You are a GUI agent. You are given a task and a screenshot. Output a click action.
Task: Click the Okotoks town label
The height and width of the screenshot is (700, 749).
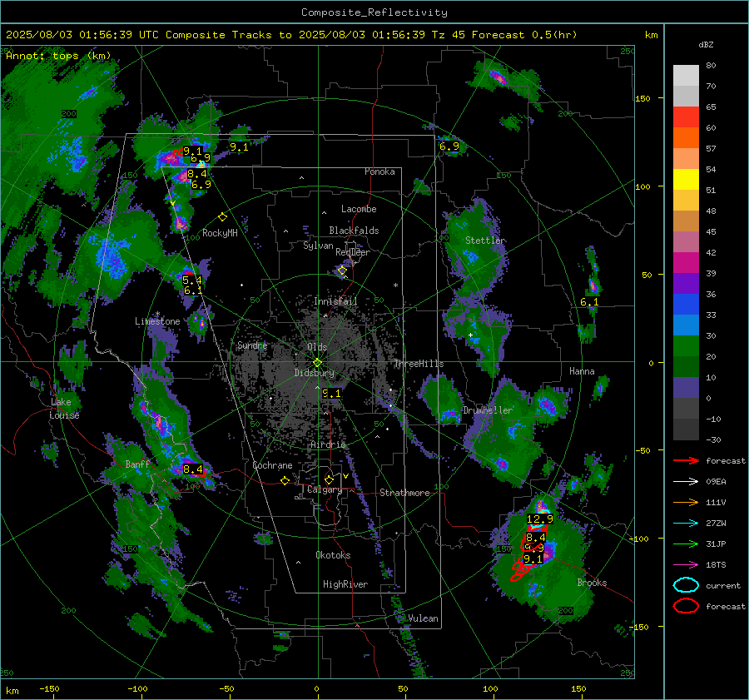pyautogui.click(x=333, y=555)
